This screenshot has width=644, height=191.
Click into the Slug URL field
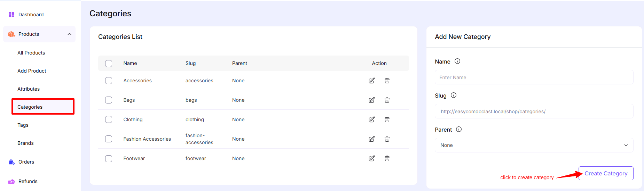(534, 111)
